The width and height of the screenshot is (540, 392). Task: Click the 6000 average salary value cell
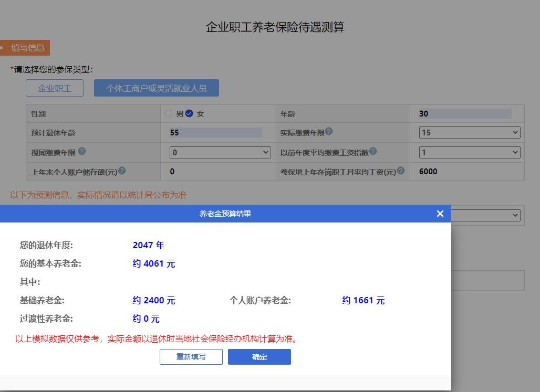tap(428, 171)
